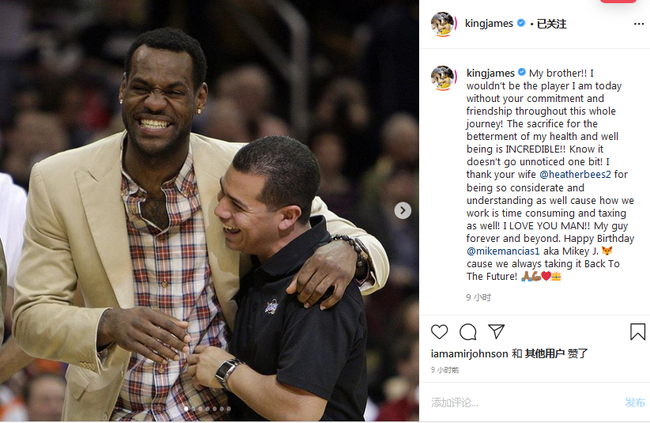Click the 9 小时 timestamp under the caption
The height and width of the screenshot is (423, 650).
tap(478, 297)
